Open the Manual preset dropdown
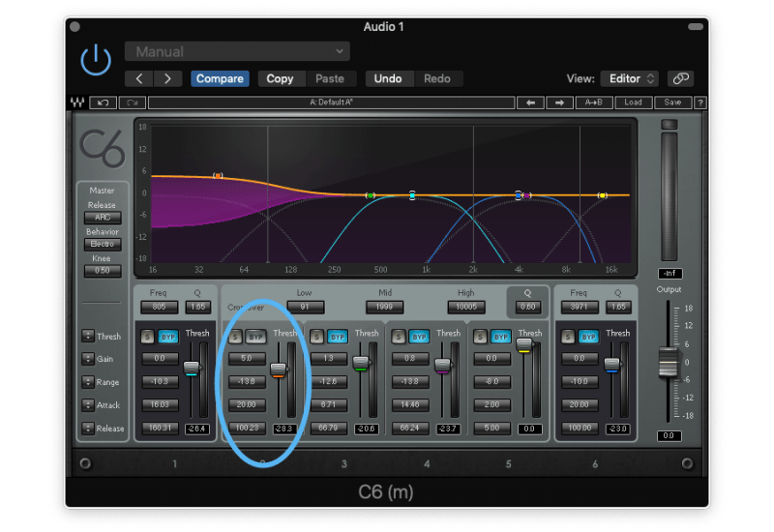774x532 pixels. pyautogui.click(x=237, y=51)
